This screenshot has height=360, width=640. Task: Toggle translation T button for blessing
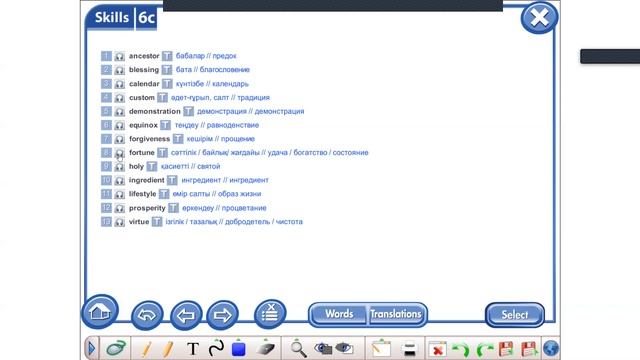[167, 70]
